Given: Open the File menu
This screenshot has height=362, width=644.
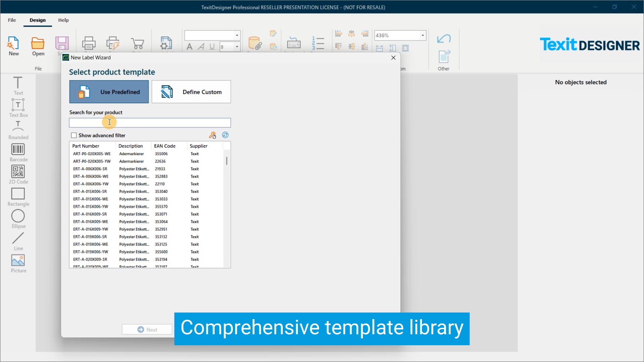Looking at the screenshot, I should [12, 20].
